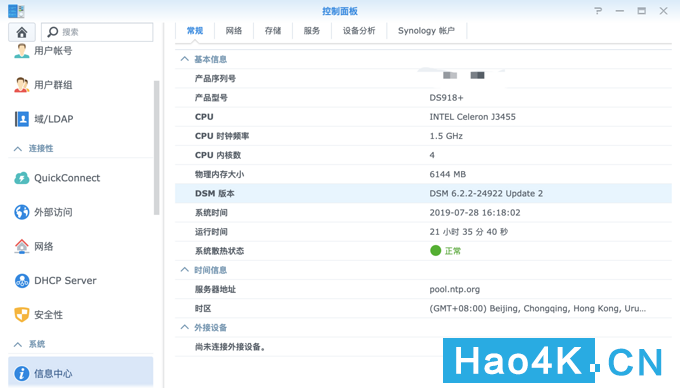This screenshot has width=680, height=388.
Task: Click the green 正常 status indicator
Action: tap(445, 251)
